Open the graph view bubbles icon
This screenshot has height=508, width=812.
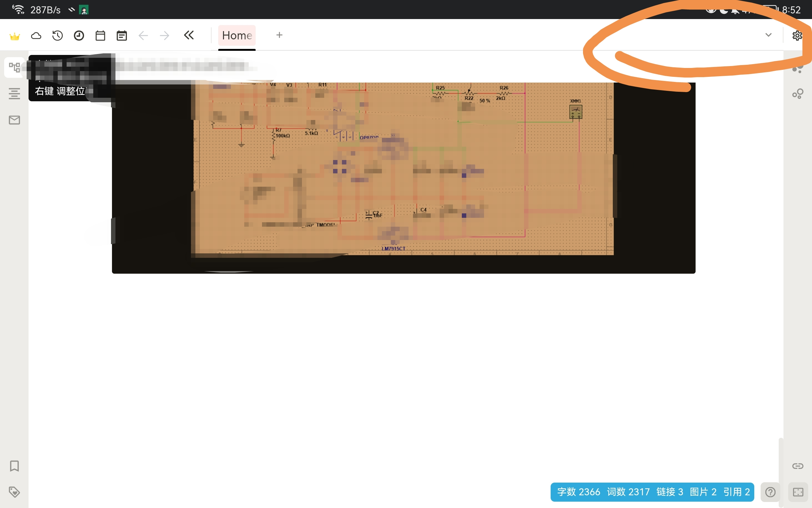coord(798,94)
